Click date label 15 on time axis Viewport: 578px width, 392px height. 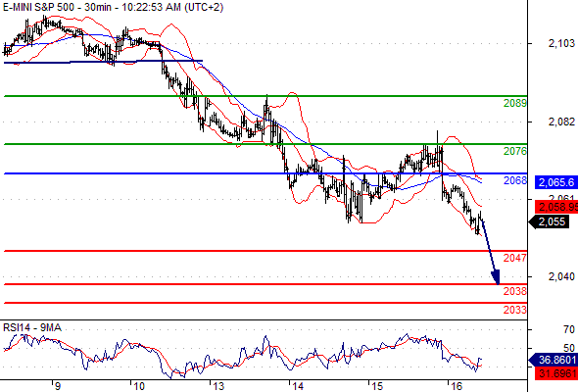377,386
